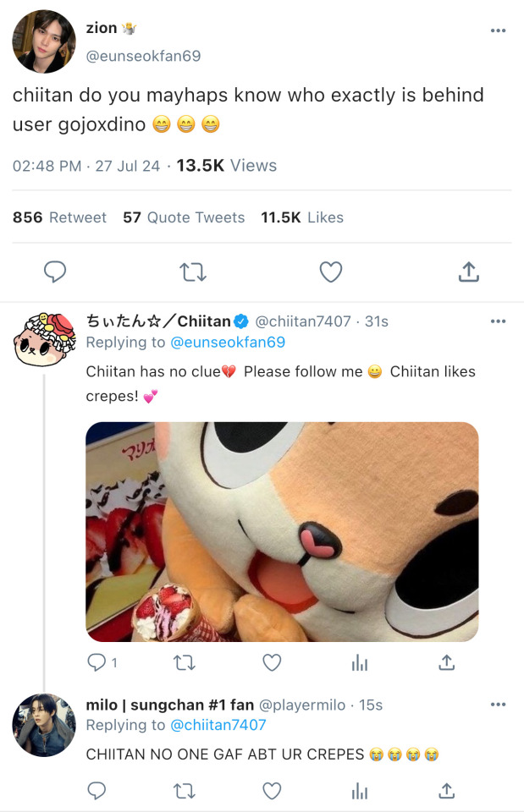Viewport: 524px width, 812px height.
Task: View the 856 Retweet list
Action: tap(59, 217)
